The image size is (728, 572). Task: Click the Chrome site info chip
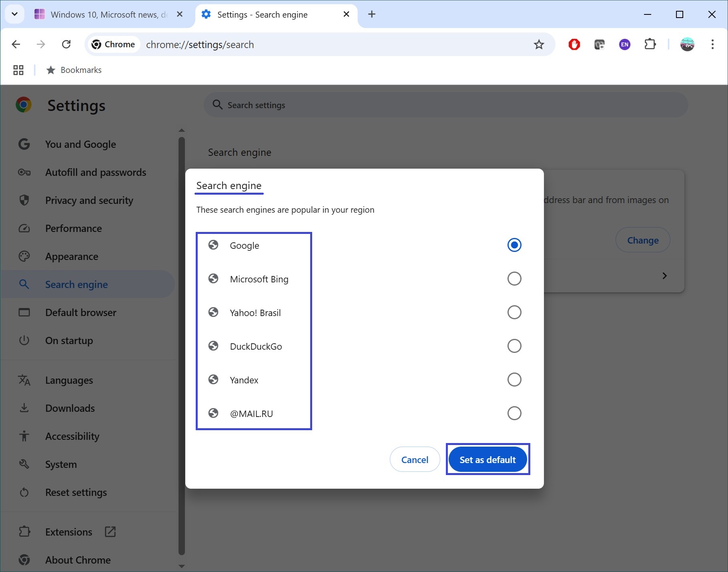(x=114, y=44)
